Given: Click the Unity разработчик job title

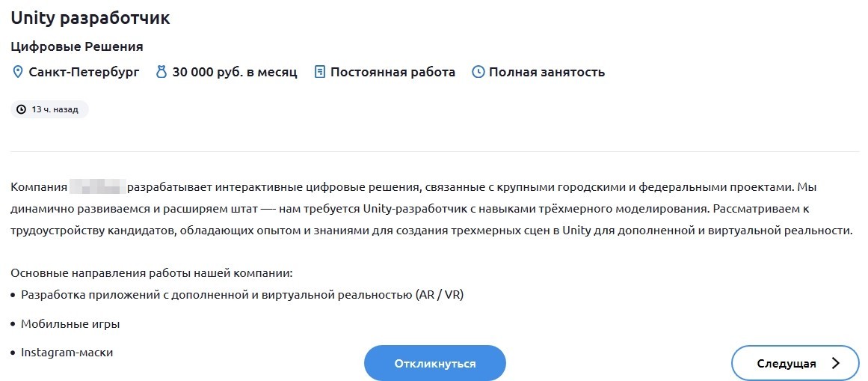Looking at the screenshot, I should (90, 18).
